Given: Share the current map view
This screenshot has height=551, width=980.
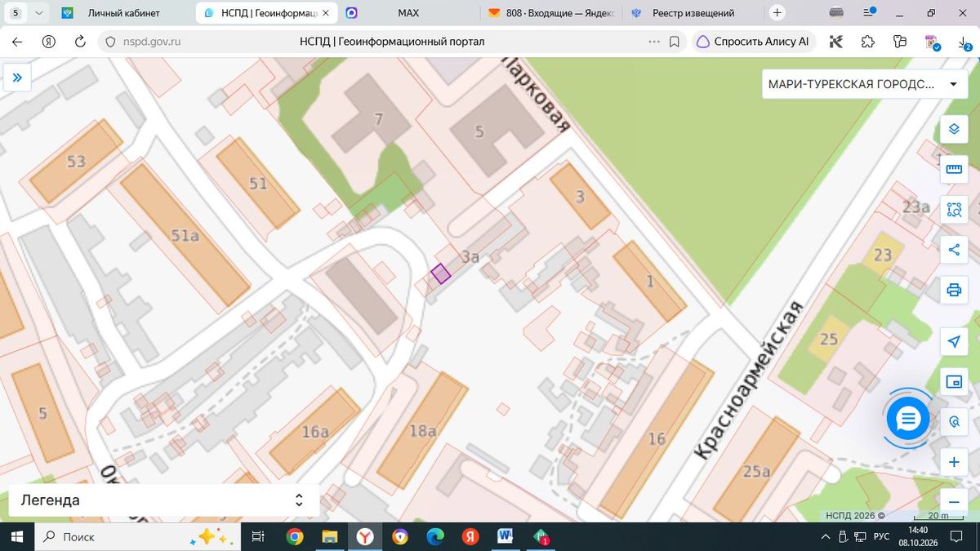Looking at the screenshot, I should coord(953,250).
